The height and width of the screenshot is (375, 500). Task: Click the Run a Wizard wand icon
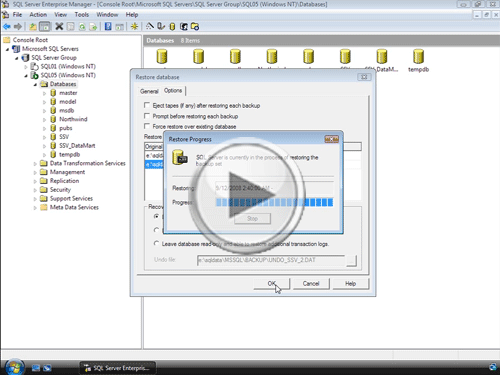[x=150, y=26]
